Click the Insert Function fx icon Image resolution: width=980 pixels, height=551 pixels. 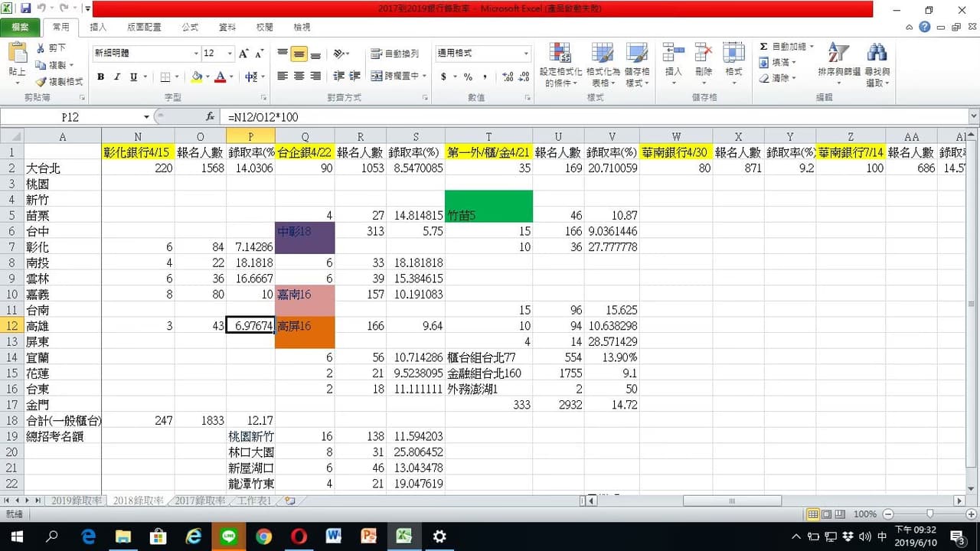pyautogui.click(x=211, y=117)
